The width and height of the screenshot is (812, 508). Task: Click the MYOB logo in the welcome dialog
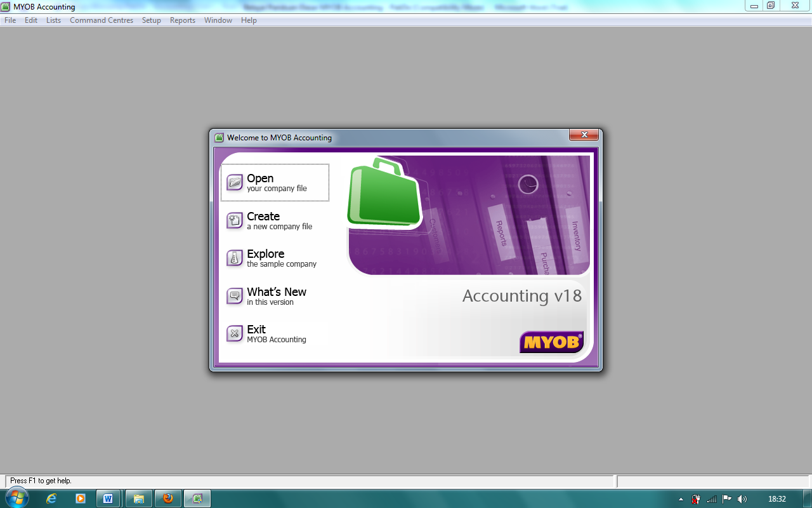pos(552,342)
